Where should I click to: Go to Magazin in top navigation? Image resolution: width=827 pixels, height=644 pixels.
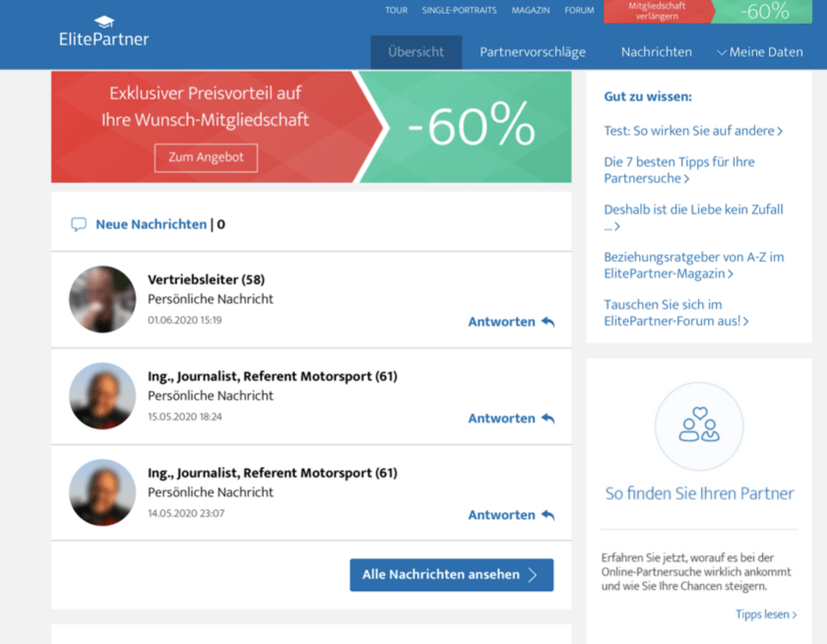tap(531, 10)
